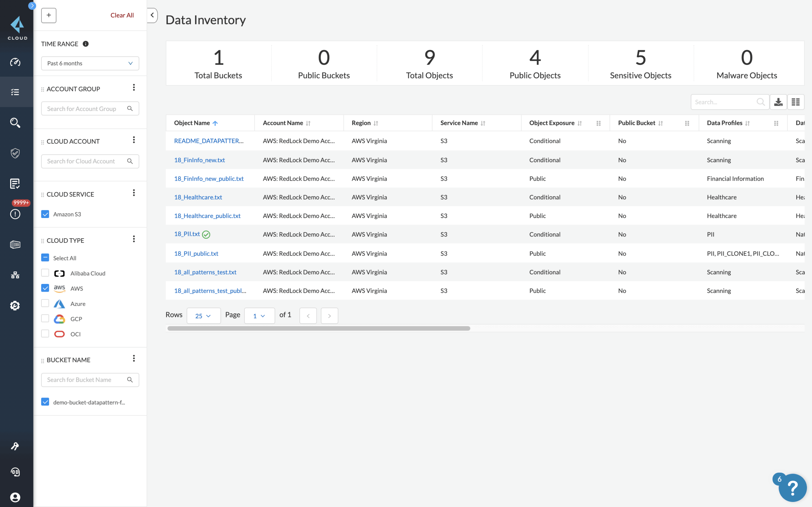This screenshot has width=812, height=507.
Task: Click the Cloud Account search icon
Action: (x=130, y=161)
